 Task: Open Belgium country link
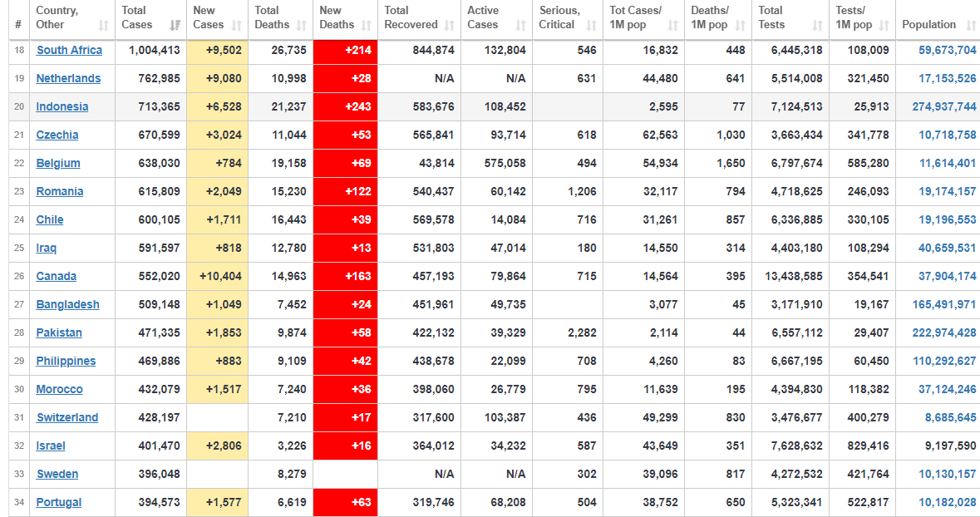pos(58,163)
